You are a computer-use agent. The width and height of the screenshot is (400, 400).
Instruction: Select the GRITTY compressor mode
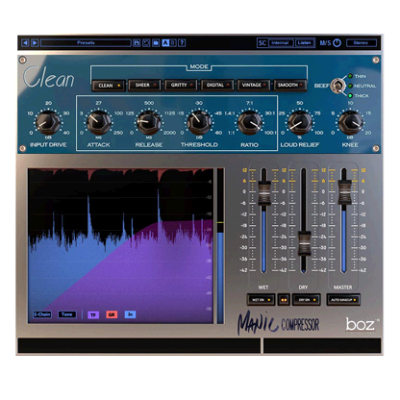[181, 85]
